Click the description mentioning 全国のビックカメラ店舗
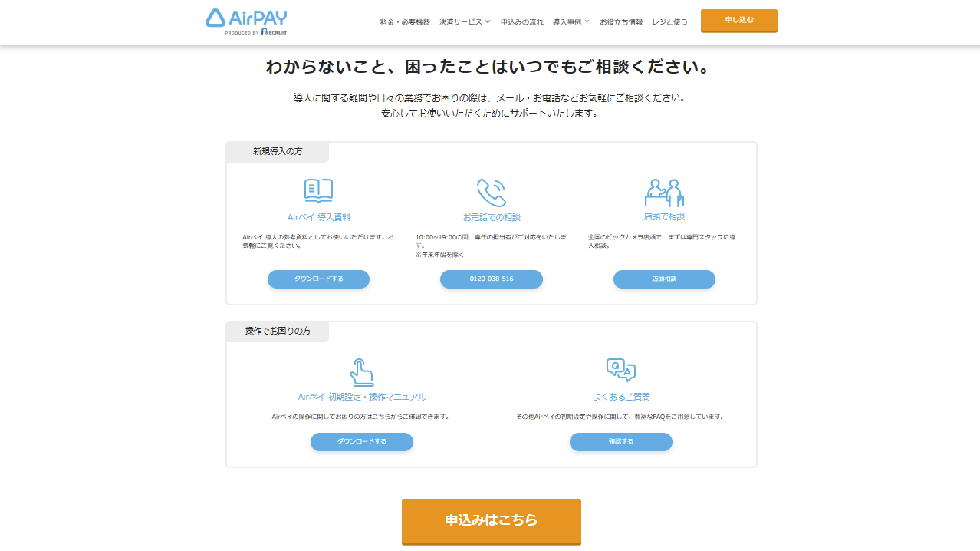The width and height of the screenshot is (980, 551). pos(663,241)
